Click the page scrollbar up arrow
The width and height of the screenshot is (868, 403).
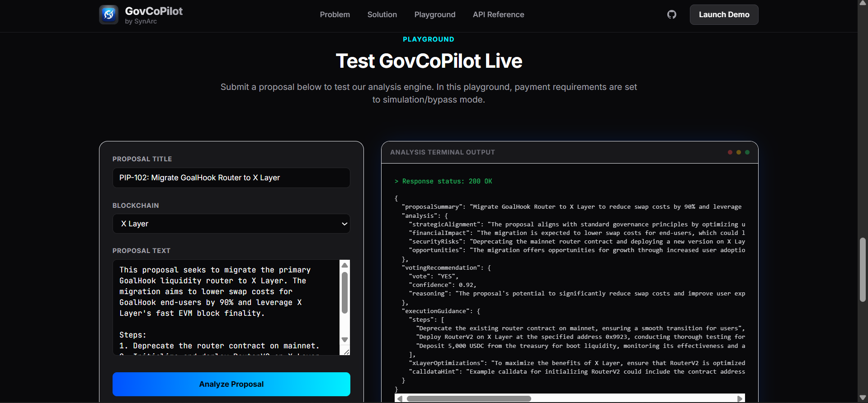click(863, 4)
